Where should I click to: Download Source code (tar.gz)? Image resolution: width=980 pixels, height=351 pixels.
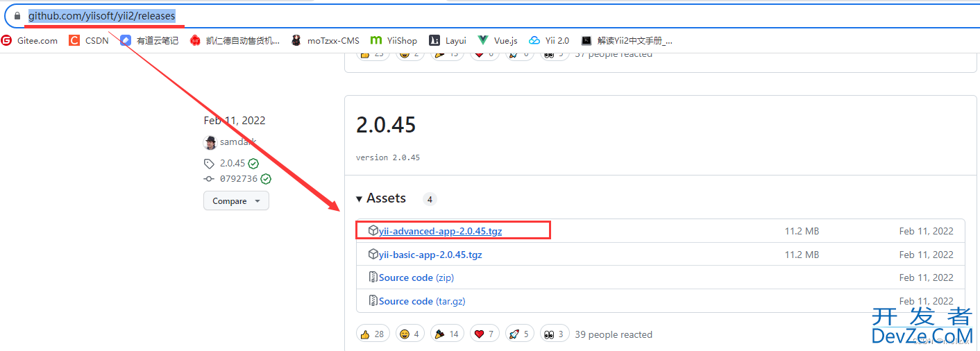click(422, 301)
